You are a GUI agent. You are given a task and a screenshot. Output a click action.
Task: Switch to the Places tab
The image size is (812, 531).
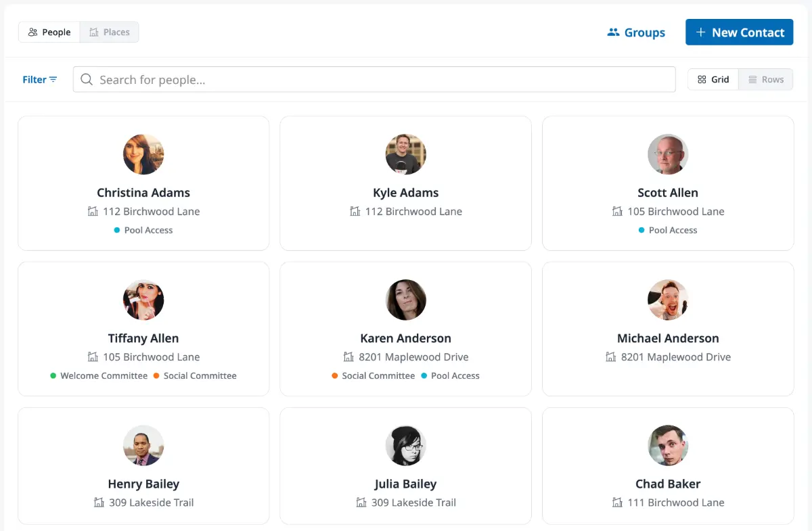pos(109,32)
